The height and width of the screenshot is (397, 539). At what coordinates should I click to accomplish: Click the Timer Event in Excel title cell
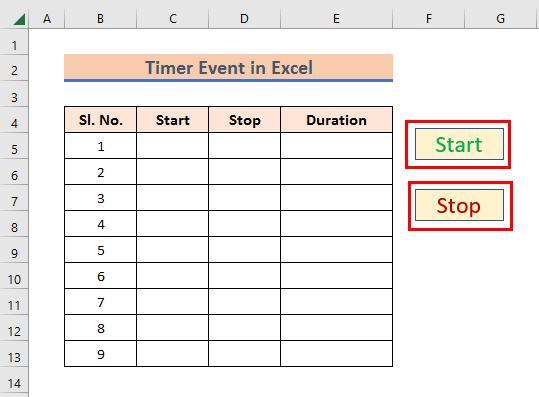(229, 68)
